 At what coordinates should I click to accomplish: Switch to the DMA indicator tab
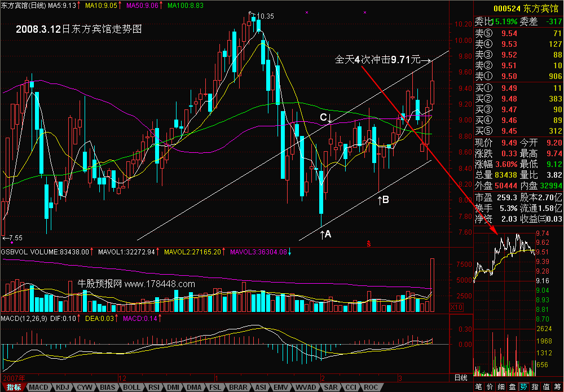tap(194, 387)
